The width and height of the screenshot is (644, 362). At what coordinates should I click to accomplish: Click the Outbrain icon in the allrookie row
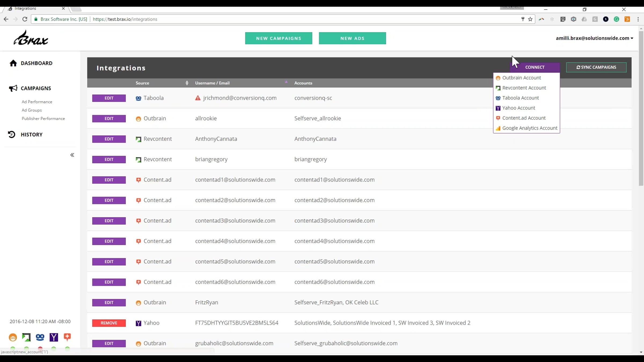click(138, 119)
